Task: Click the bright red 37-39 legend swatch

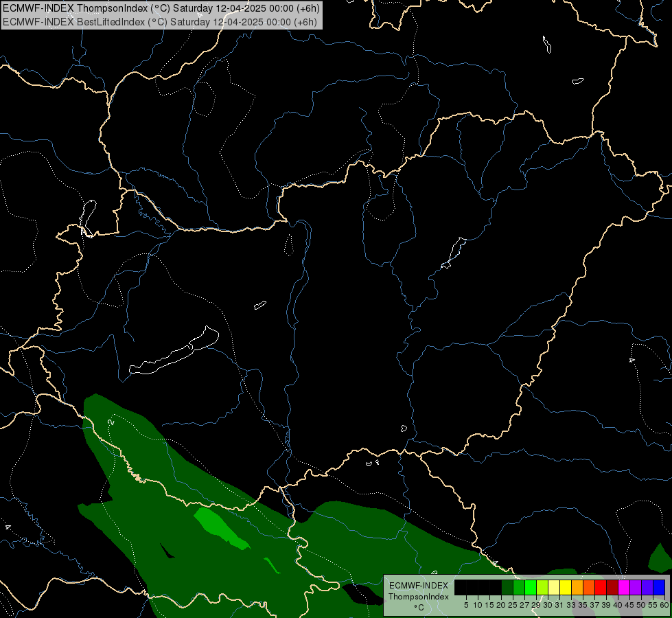Action: 601,587
